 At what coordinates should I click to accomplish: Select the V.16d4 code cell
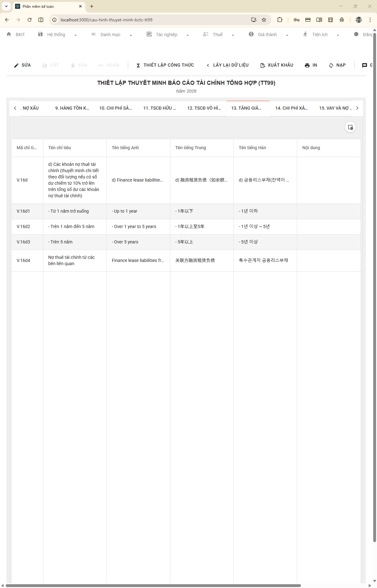27,260
